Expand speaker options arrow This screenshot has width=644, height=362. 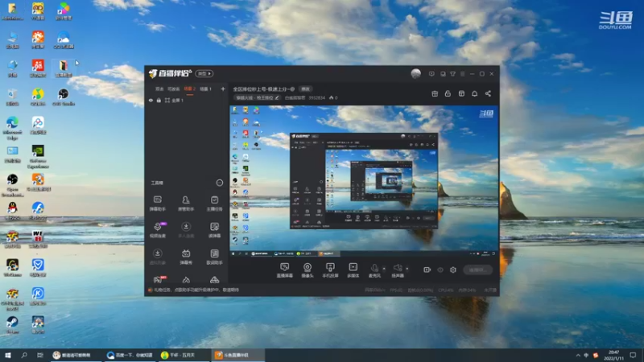[407, 269]
